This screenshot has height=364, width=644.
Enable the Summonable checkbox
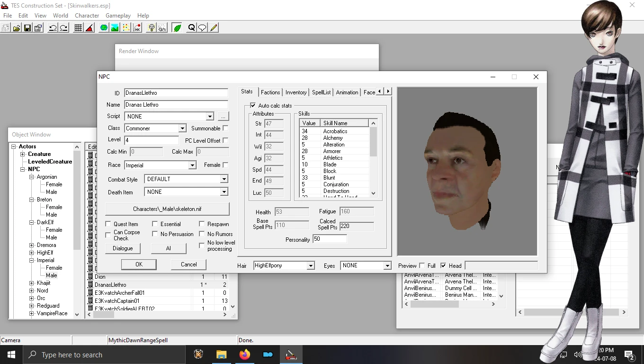click(x=225, y=128)
